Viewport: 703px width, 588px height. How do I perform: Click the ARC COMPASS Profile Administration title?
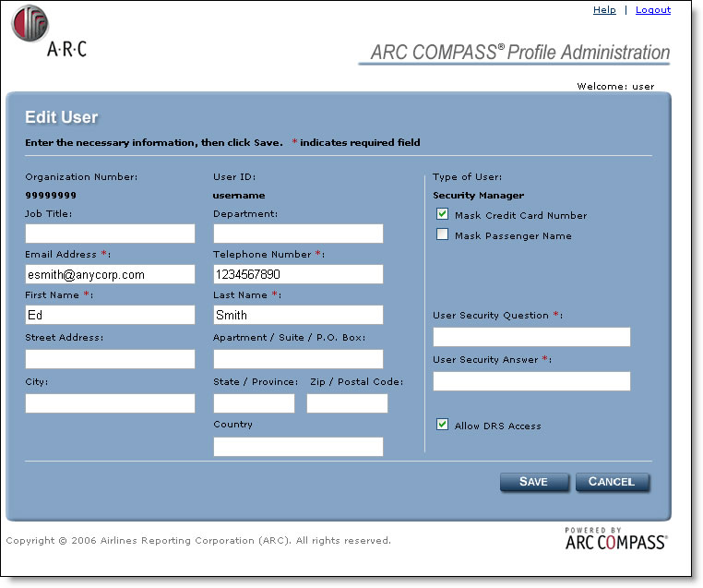coord(519,53)
